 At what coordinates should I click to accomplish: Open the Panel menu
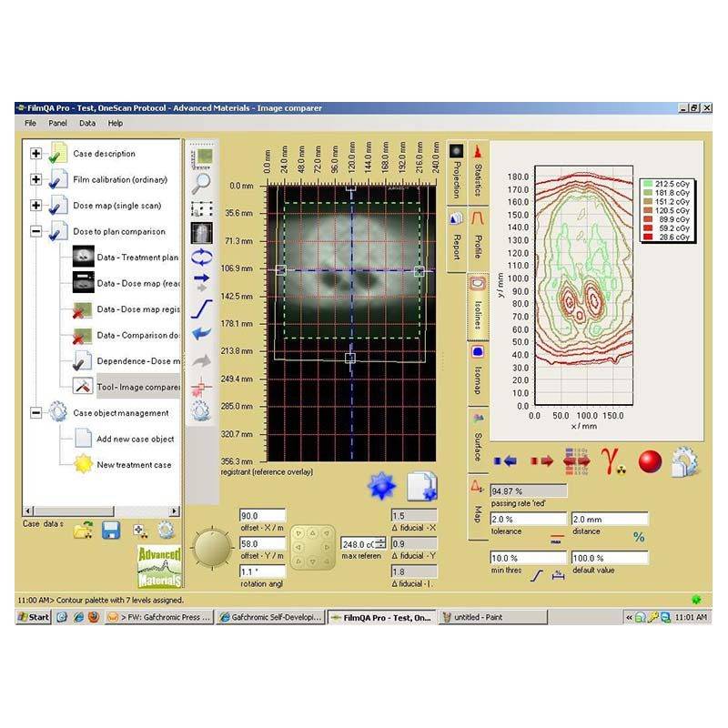pos(57,123)
